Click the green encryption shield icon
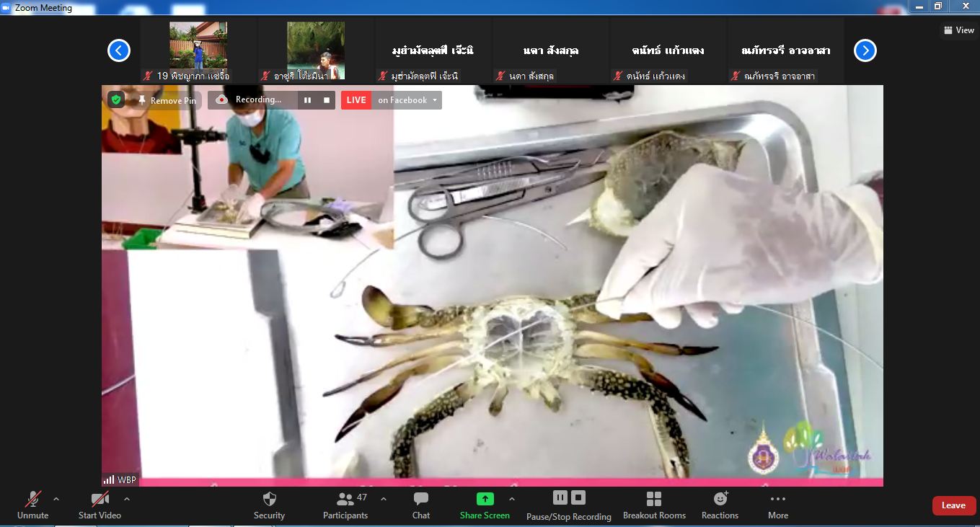The width and height of the screenshot is (980, 527). (x=116, y=99)
